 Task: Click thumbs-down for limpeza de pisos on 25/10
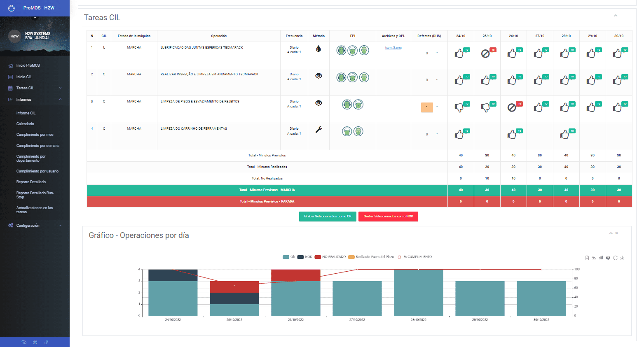point(485,107)
